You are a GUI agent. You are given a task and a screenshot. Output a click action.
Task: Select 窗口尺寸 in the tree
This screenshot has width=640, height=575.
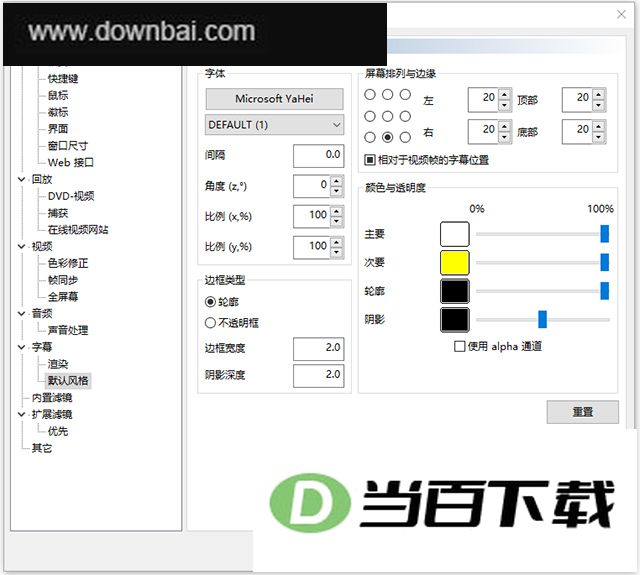pyautogui.click(x=67, y=146)
